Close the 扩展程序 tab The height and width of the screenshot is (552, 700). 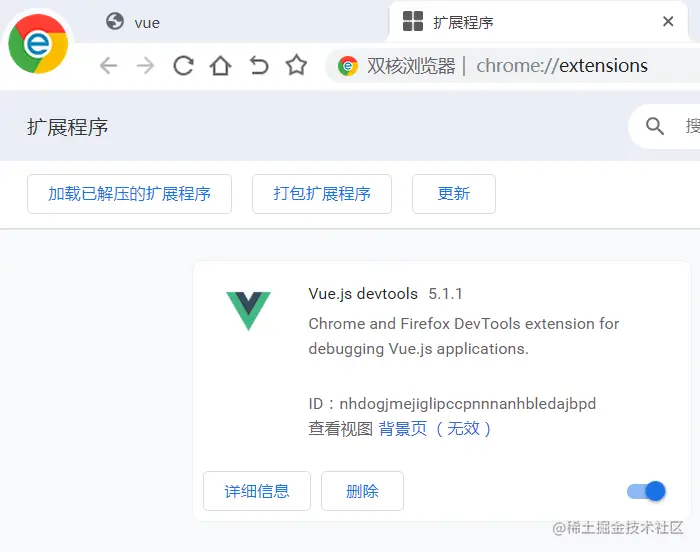668,21
